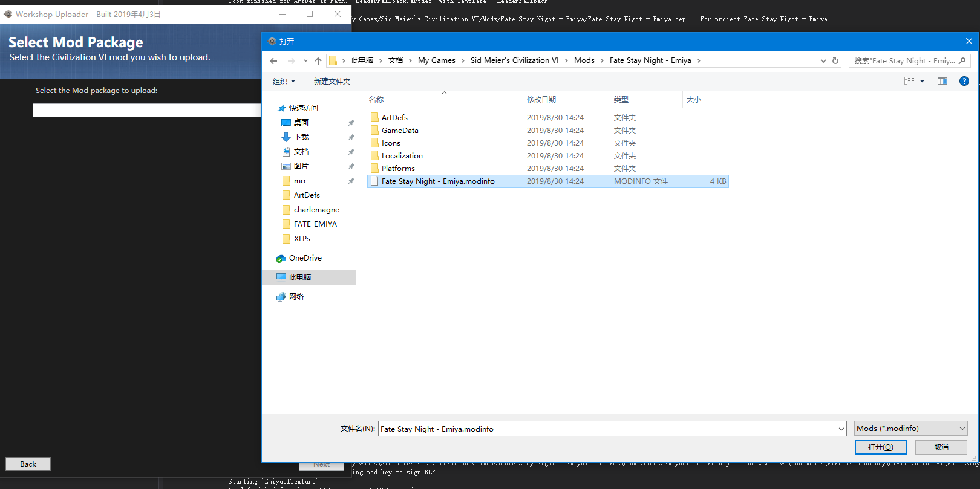Create a new folder with 新建文件夹
This screenshot has width=980, height=489.
[x=332, y=81]
